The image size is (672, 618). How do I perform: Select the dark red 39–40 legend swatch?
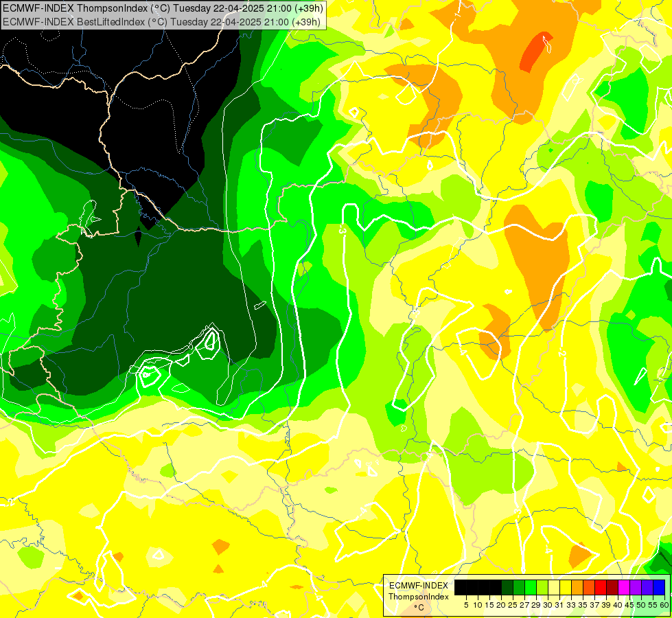pyautogui.click(x=612, y=587)
